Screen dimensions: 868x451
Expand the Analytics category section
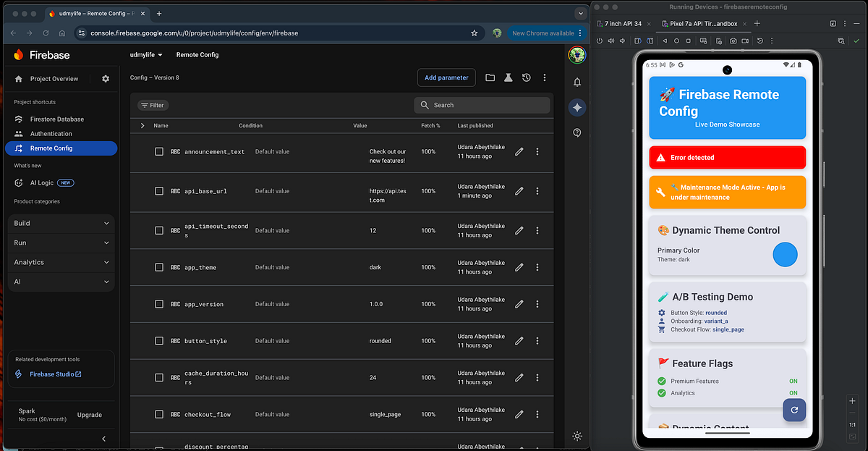coord(61,262)
